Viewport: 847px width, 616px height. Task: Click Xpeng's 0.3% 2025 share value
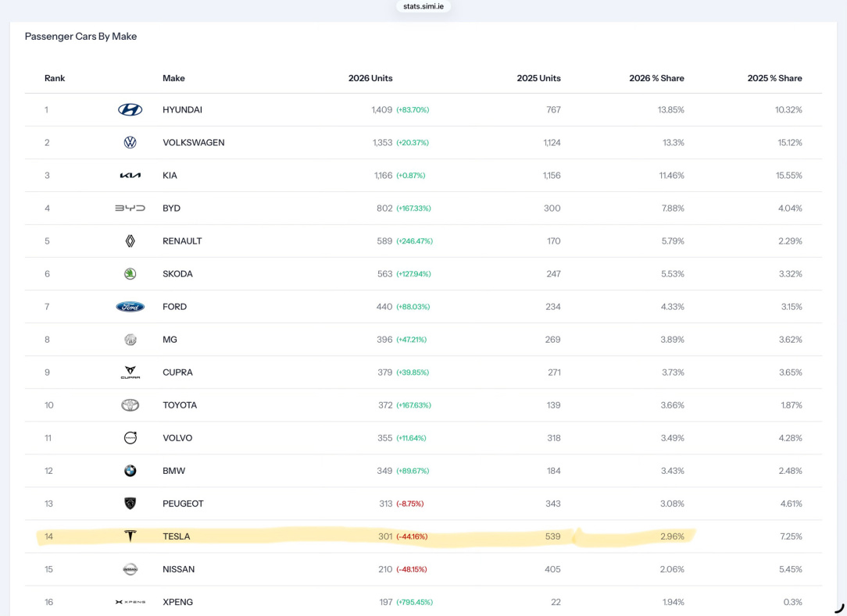[x=792, y=602]
